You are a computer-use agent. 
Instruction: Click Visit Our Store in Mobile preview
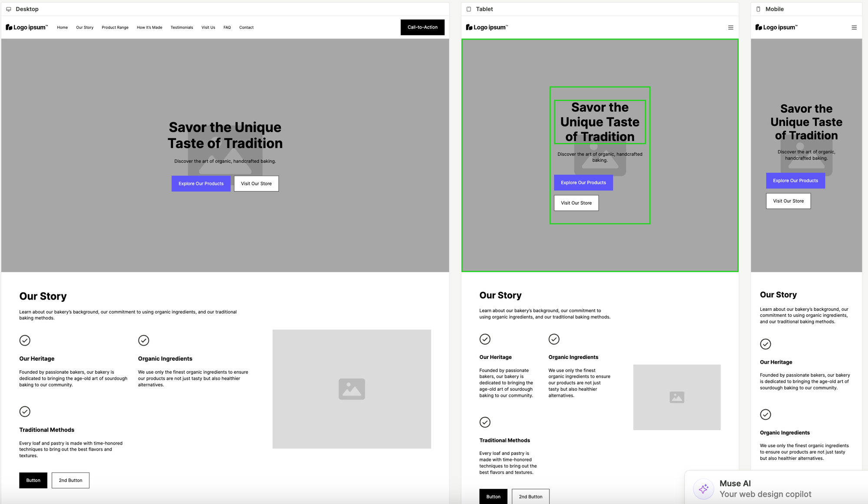789,201
